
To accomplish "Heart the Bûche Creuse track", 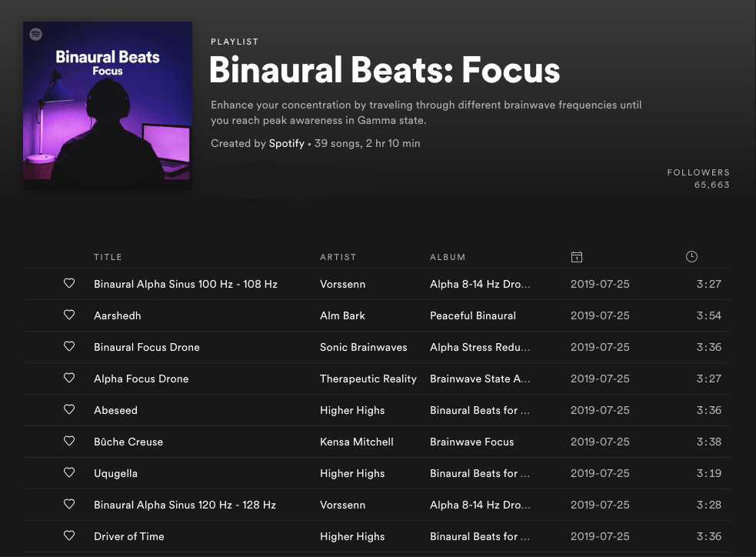I will pyautogui.click(x=69, y=441).
